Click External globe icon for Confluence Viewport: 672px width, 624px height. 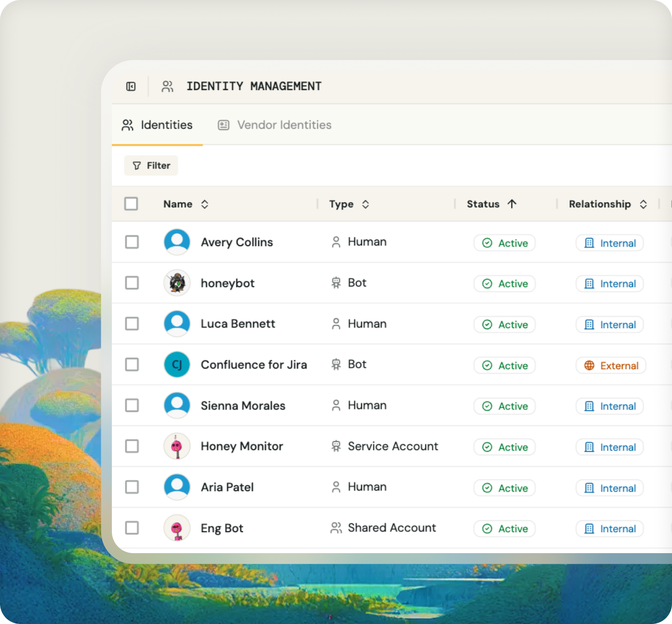(589, 366)
